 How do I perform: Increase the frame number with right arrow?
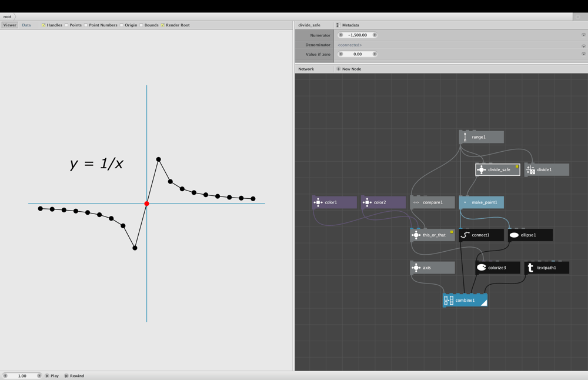pyautogui.click(x=39, y=376)
